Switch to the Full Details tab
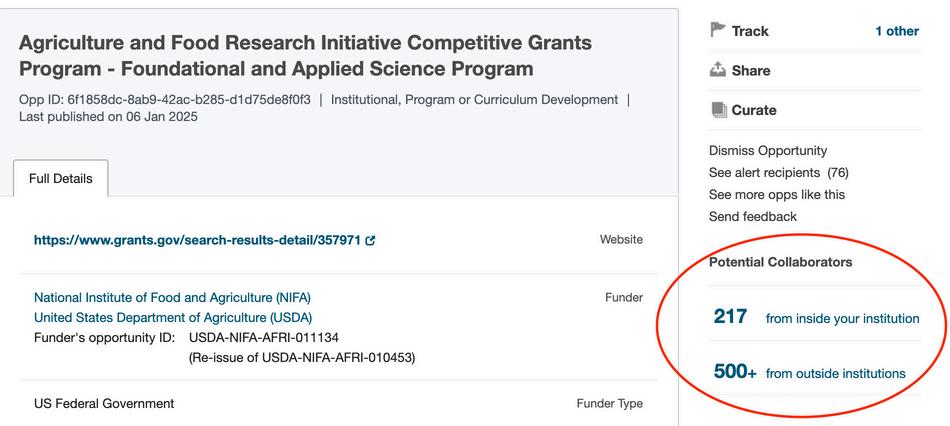 (61, 179)
